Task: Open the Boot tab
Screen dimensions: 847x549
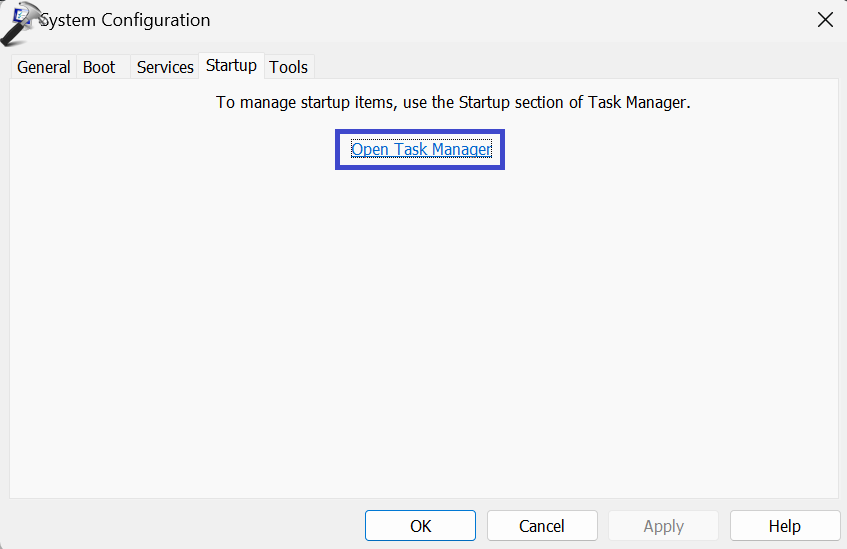Action: point(100,67)
